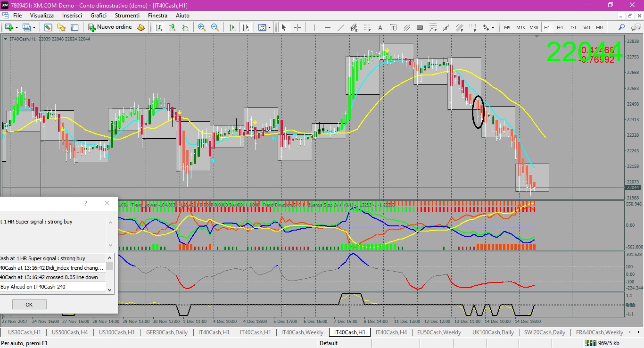Switch timeframe to D1
The width and height of the screenshot is (644, 348).
pos(573,27)
